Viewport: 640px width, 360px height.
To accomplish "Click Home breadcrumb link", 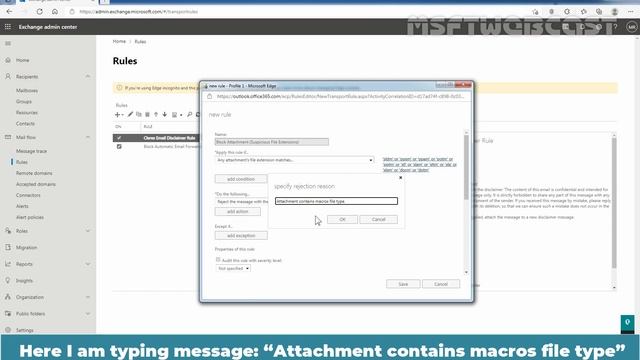I will click(119, 41).
